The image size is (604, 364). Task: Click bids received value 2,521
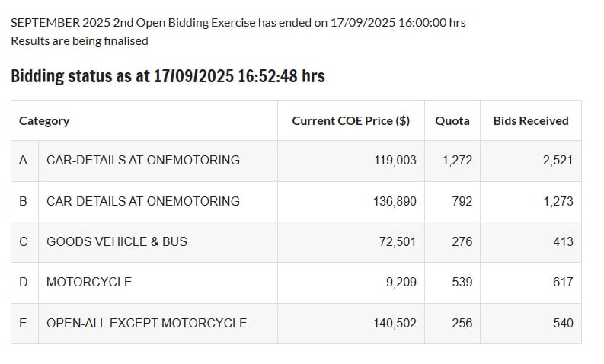(558, 160)
